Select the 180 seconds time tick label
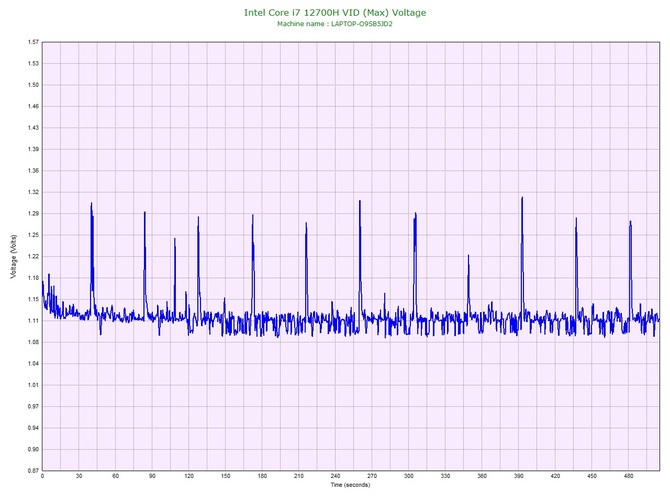The height and width of the screenshot is (502, 670). coord(262,476)
